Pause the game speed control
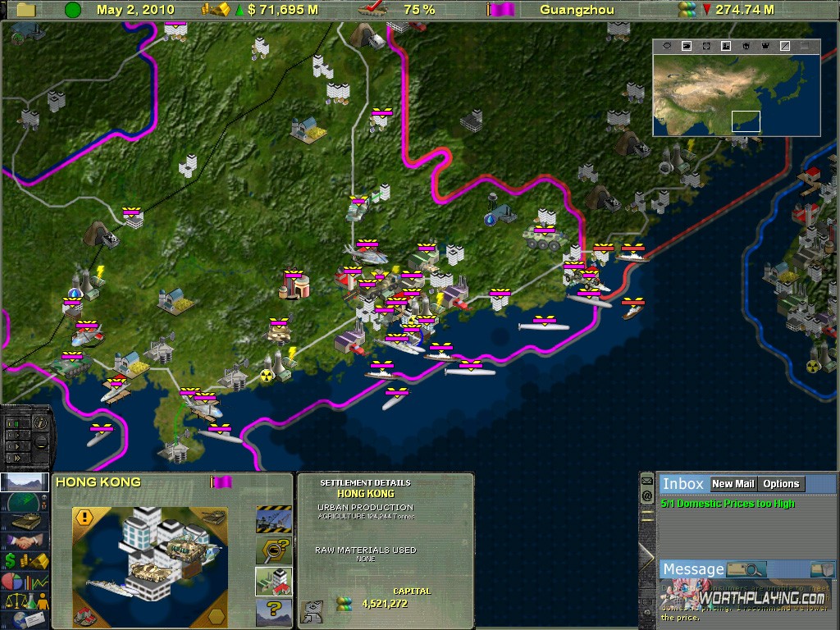Viewport: 840px width, 630px height. [x=17, y=424]
